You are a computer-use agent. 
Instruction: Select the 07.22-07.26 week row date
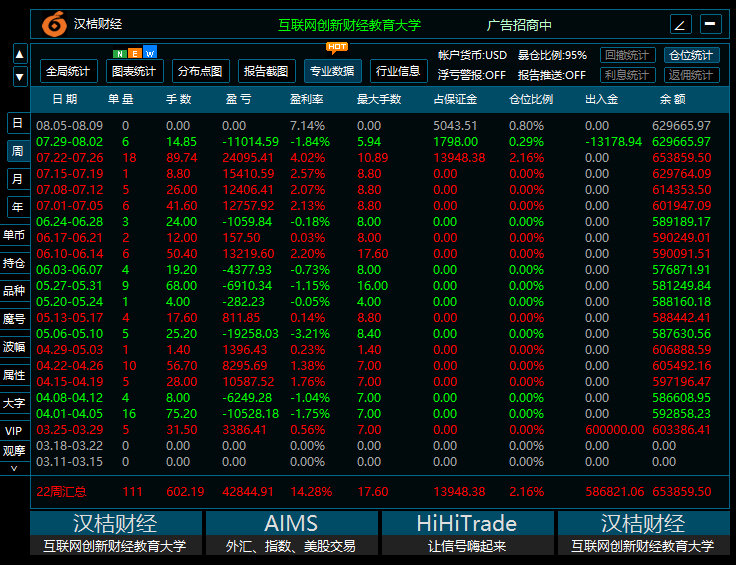(x=69, y=158)
